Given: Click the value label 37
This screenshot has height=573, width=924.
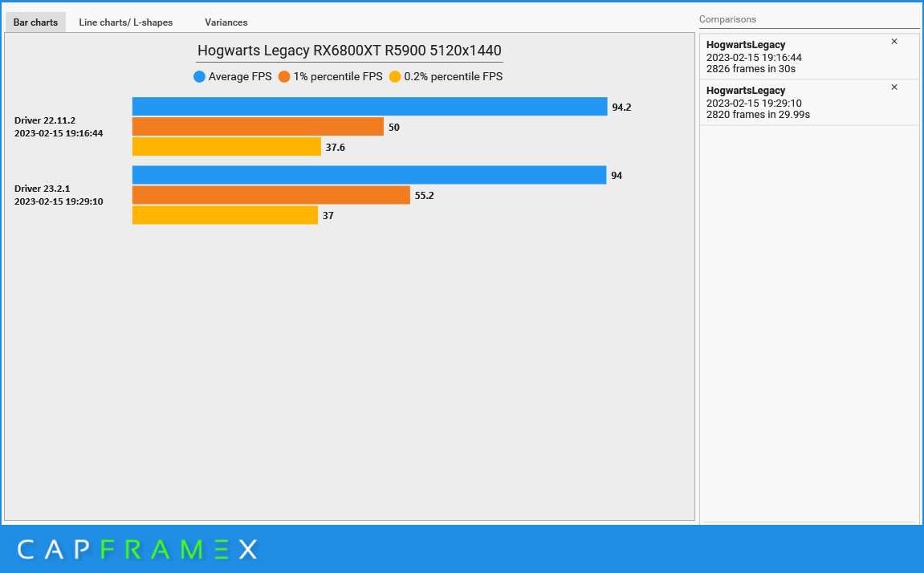Looking at the screenshot, I should 328,216.
